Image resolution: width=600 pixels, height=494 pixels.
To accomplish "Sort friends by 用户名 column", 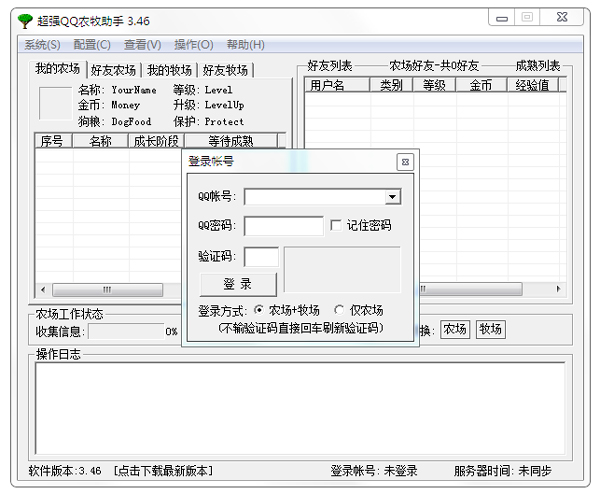I will pyautogui.click(x=337, y=85).
